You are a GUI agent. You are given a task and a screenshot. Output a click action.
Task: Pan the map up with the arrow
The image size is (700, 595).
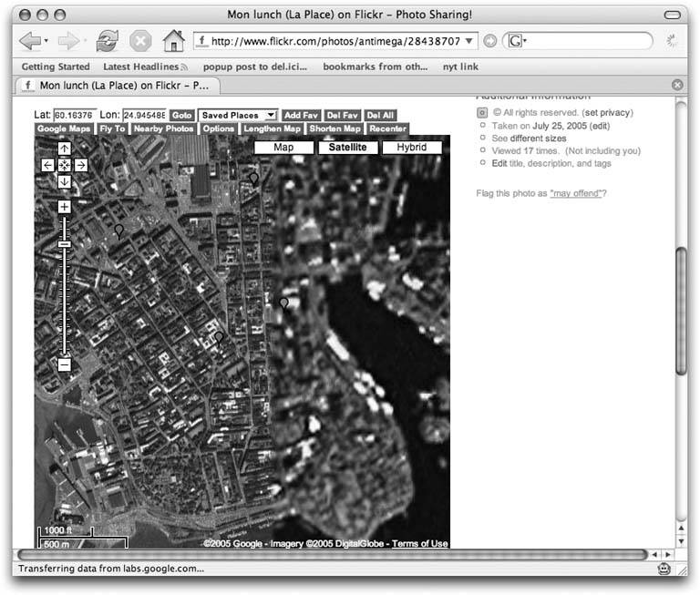[x=65, y=149]
